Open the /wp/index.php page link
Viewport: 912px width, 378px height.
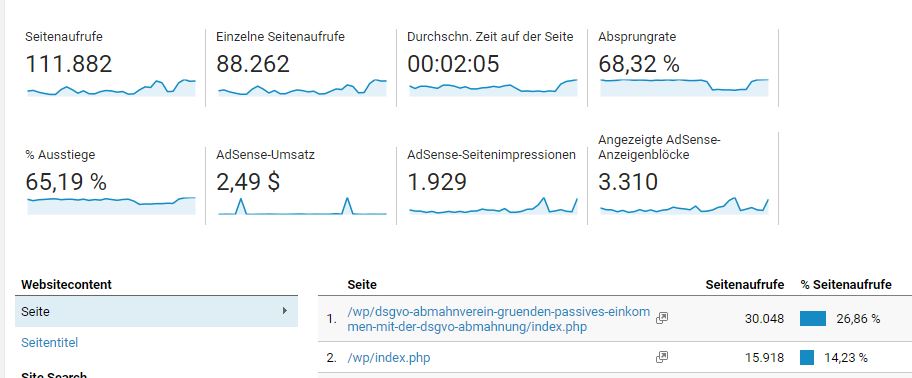pos(389,358)
